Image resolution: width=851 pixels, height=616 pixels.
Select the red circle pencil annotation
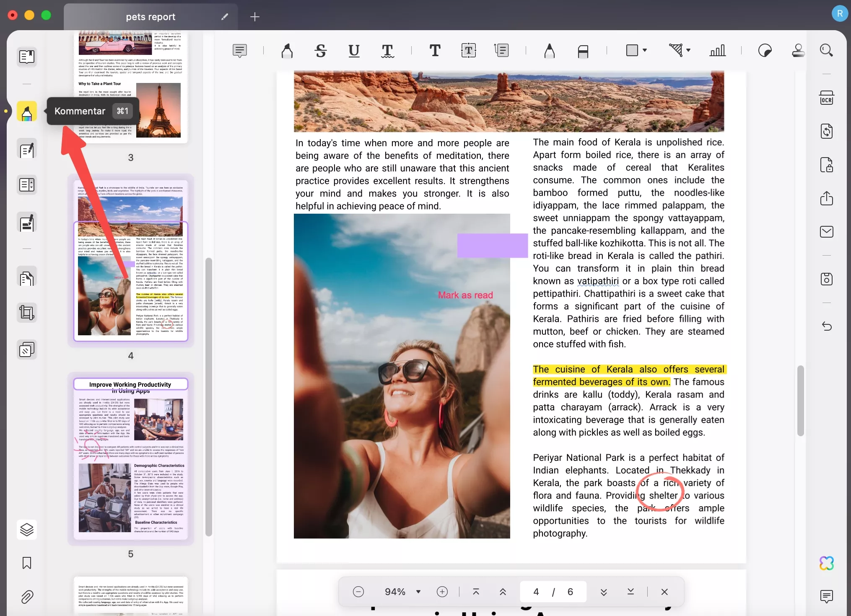660,492
